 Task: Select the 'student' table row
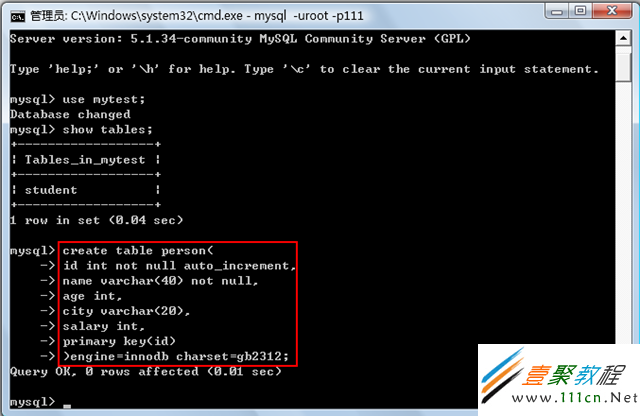pyautogui.click(x=86, y=190)
